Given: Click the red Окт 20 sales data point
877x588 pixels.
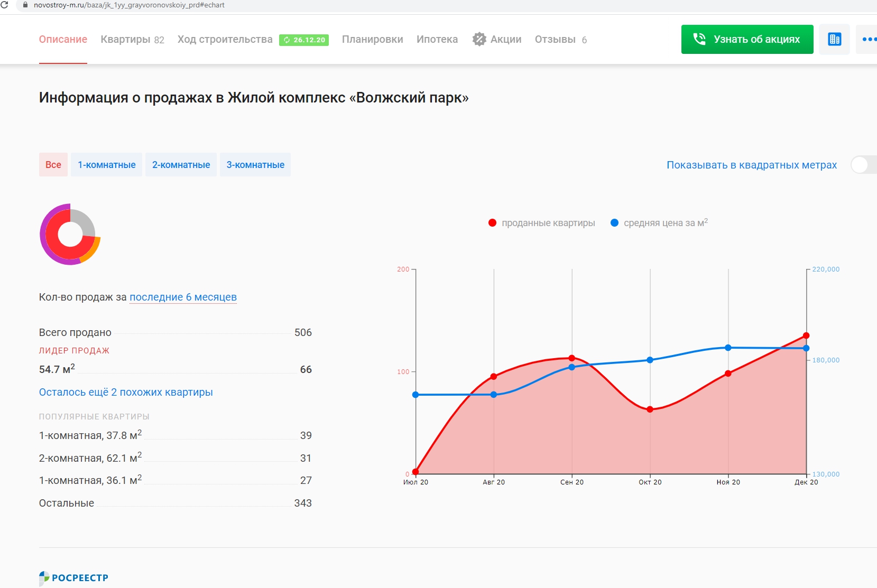Looking at the screenshot, I should (650, 409).
